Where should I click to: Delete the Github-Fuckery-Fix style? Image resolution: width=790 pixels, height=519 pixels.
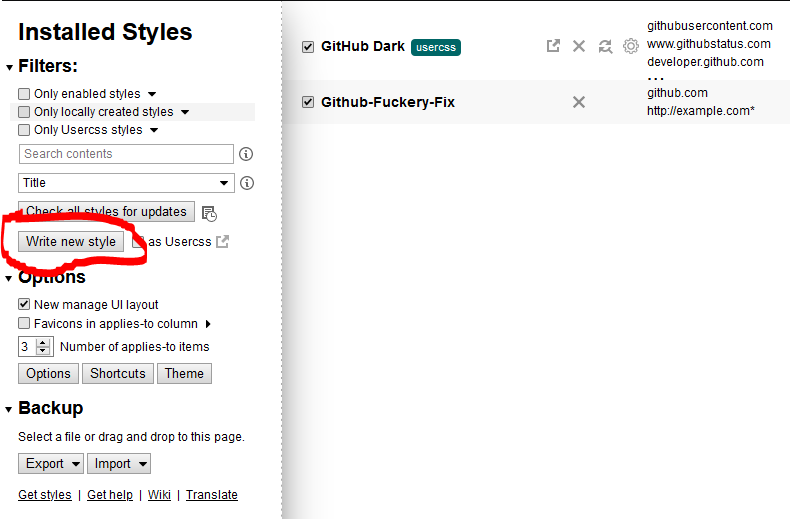click(578, 102)
